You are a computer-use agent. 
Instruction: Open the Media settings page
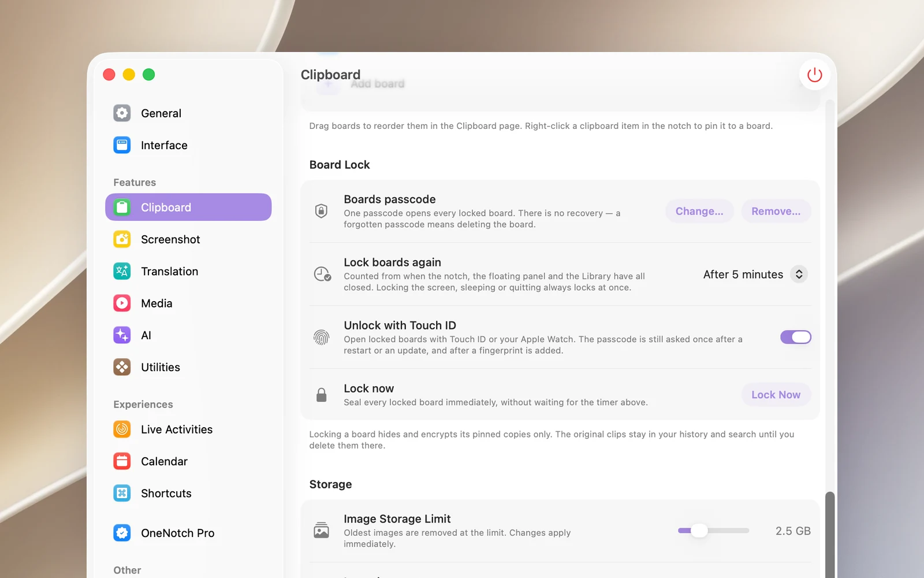(188, 303)
